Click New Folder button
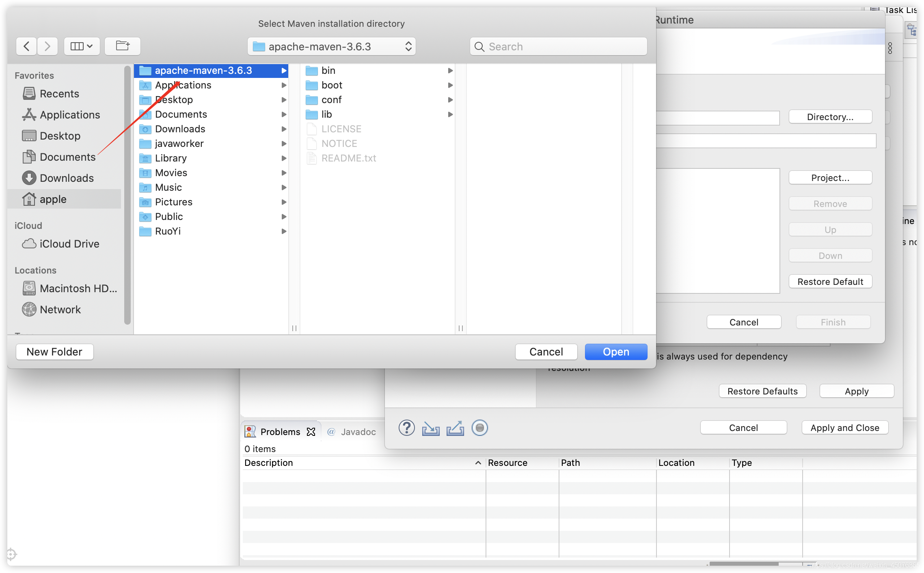 point(54,352)
